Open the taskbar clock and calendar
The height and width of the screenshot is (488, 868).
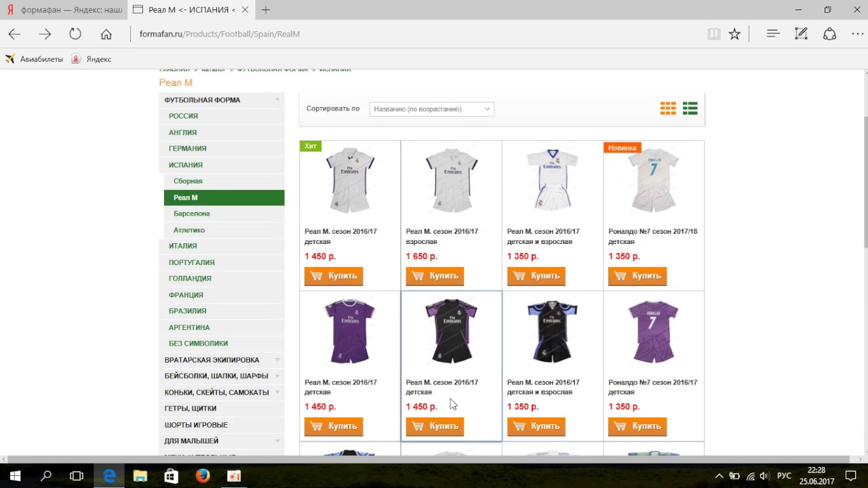coord(816,476)
